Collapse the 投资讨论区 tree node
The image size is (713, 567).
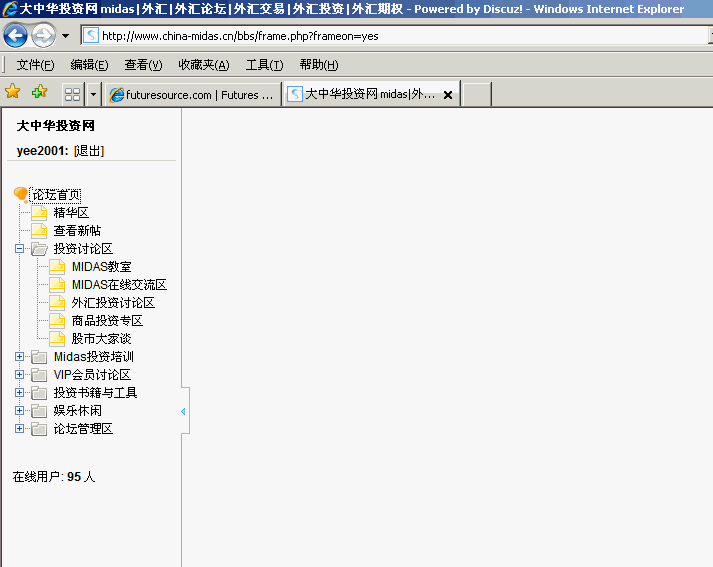[x=20, y=248]
